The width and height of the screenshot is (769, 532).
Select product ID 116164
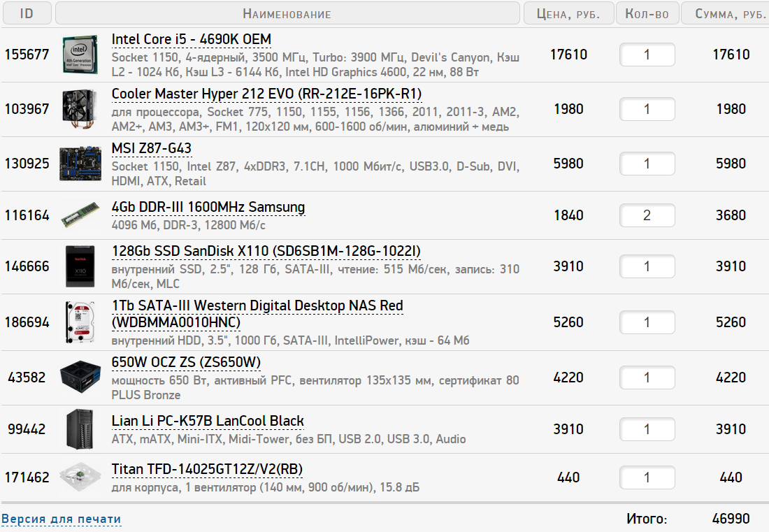[x=27, y=215]
